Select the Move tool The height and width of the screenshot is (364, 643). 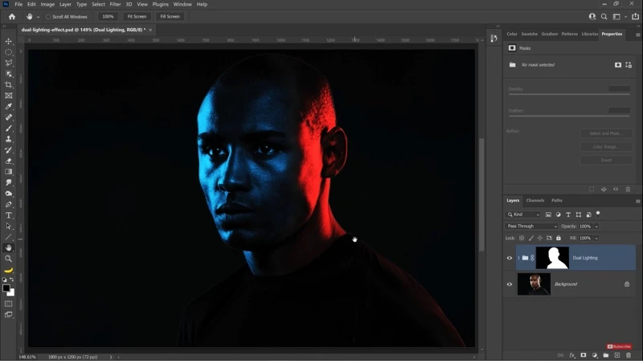pos(9,42)
